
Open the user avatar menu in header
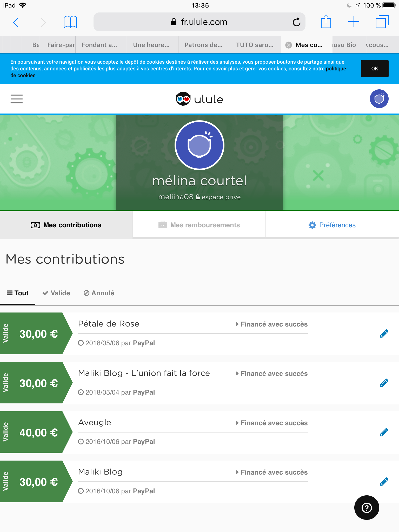click(379, 99)
